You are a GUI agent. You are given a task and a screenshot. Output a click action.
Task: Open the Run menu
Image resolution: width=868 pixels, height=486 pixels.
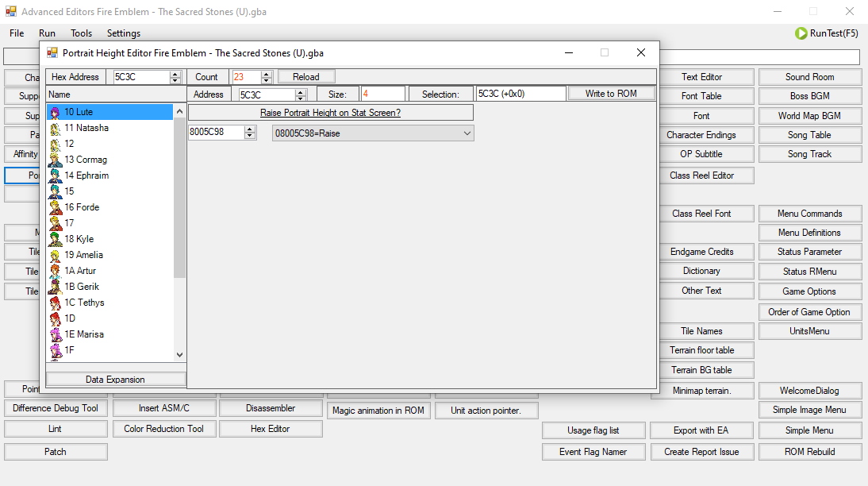click(47, 33)
